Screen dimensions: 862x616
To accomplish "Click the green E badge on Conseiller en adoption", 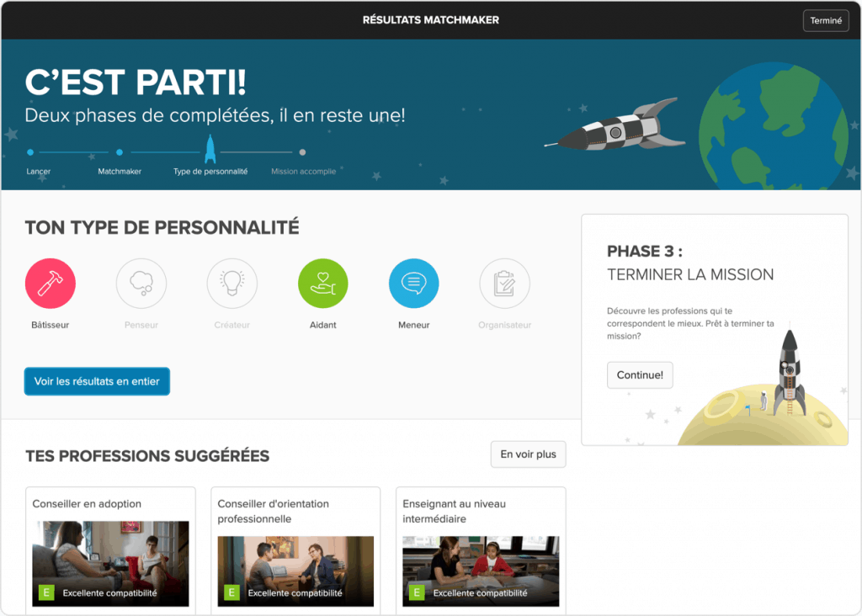I will click(x=46, y=592).
